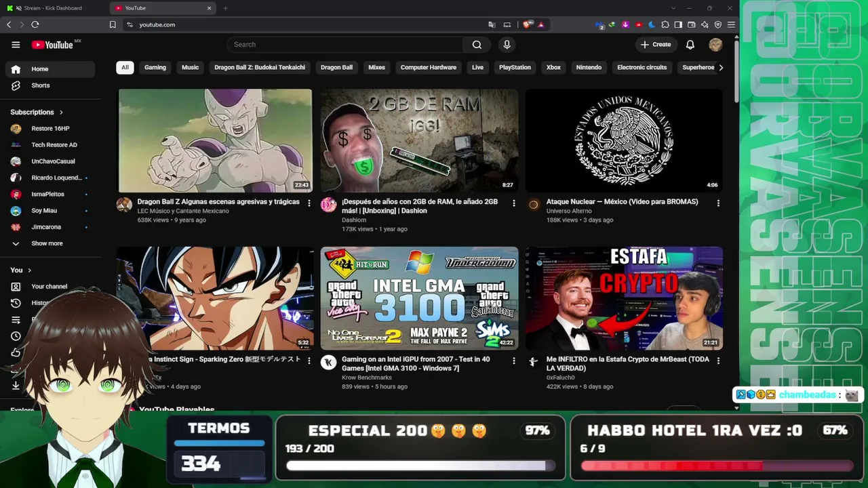The image size is (868, 488).
Task: Click the search magnifier button
Action: pyautogui.click(x=477, y=45)
